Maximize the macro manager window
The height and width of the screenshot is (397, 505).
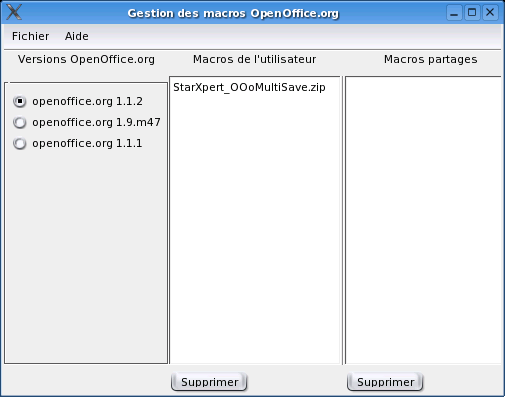(472, 13)
